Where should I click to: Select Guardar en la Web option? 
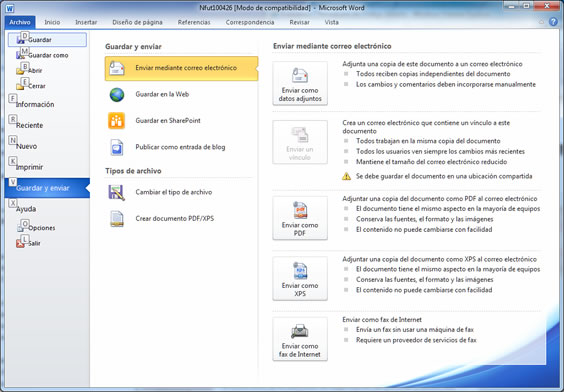(x=182, y=95)
